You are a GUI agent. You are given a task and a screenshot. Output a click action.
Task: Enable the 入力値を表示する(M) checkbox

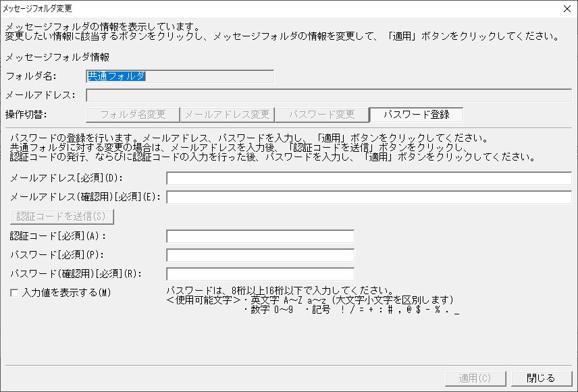[x=14, y=293]
